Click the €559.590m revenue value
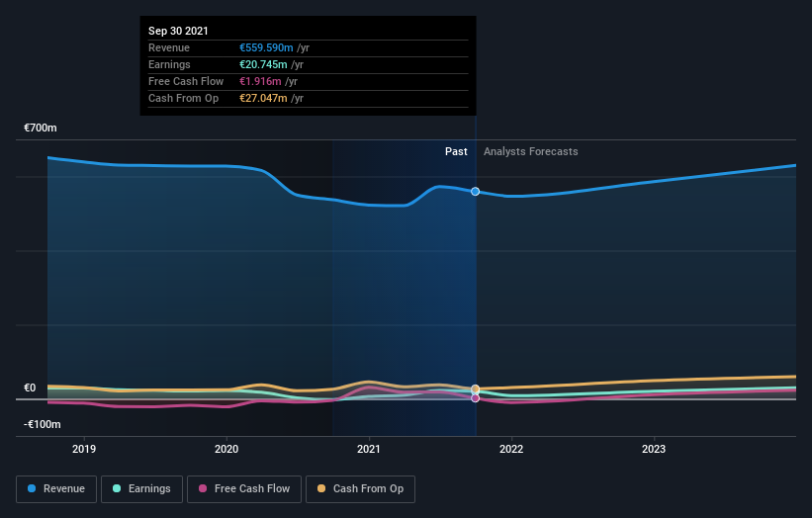 click(266, 47)
